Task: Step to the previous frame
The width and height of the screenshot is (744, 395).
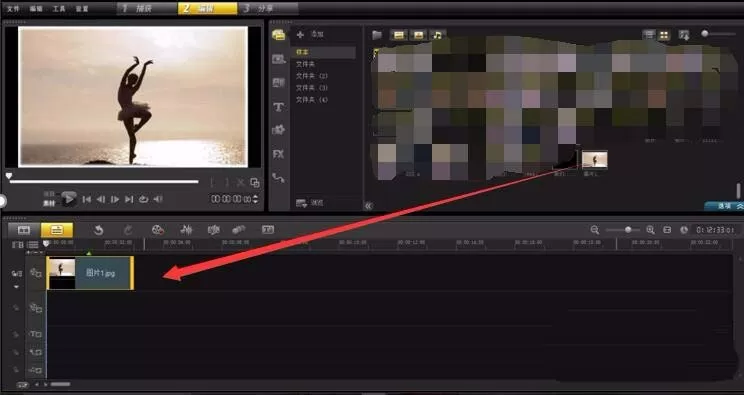Action: (101, 199)
